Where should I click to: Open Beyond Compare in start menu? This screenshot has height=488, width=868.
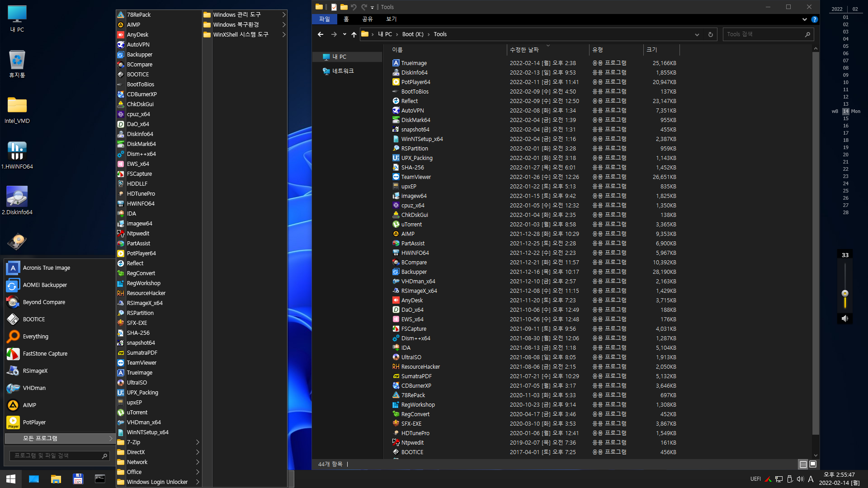point(60,302)
